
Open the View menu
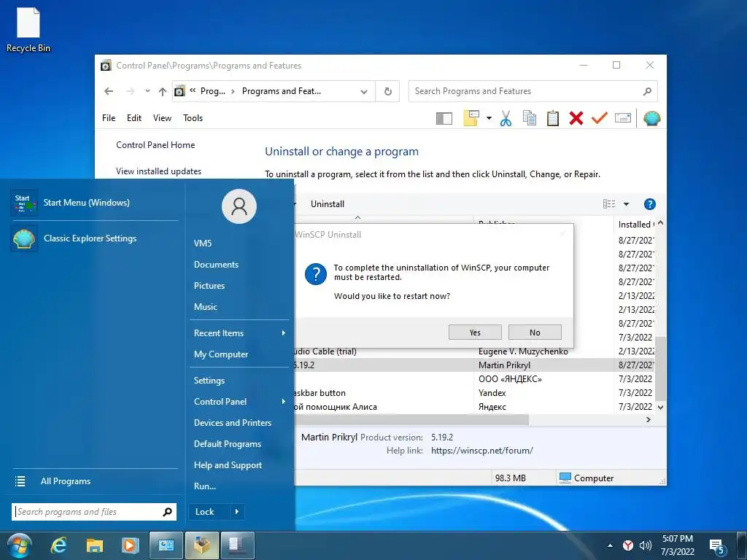[162, 118]
